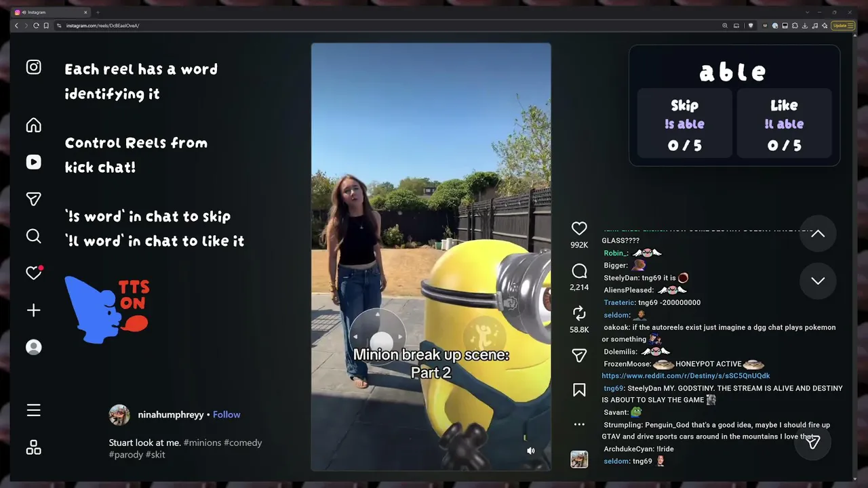Close the Instagram browser tab
Image resolution: width=868 pixels, height=488 pixels.
(85, 12)
